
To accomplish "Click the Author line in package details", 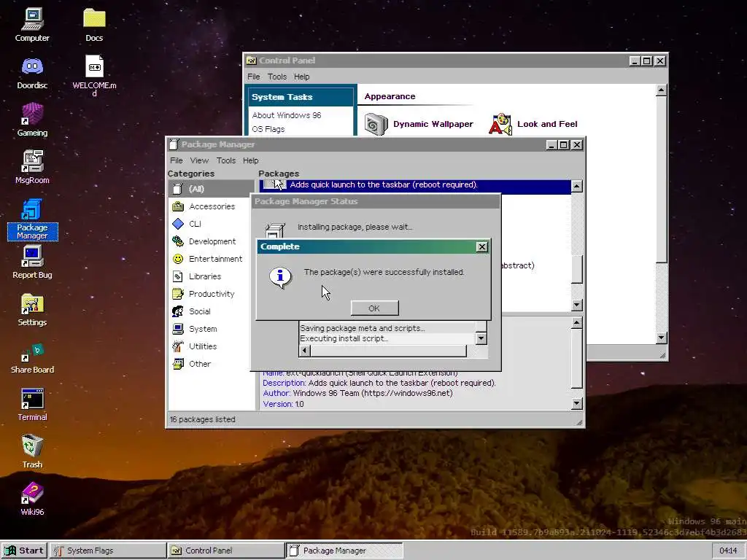I will click(357, 393).
